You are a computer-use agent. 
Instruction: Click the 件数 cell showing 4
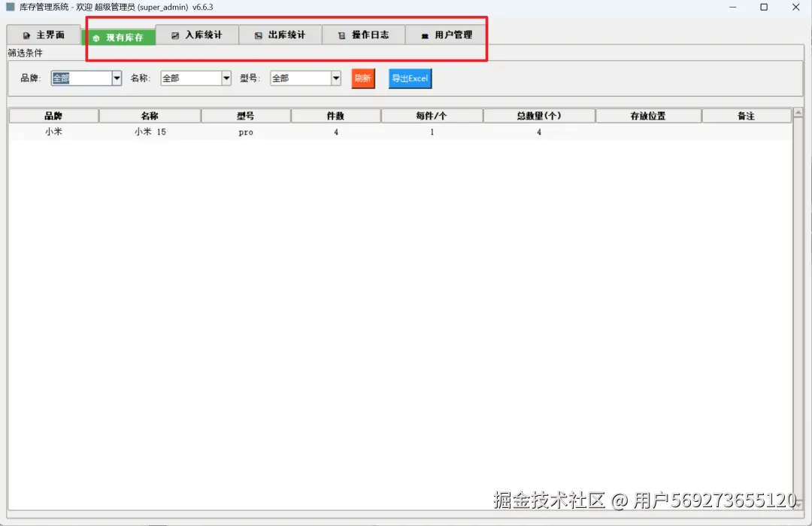click(335, 132)
